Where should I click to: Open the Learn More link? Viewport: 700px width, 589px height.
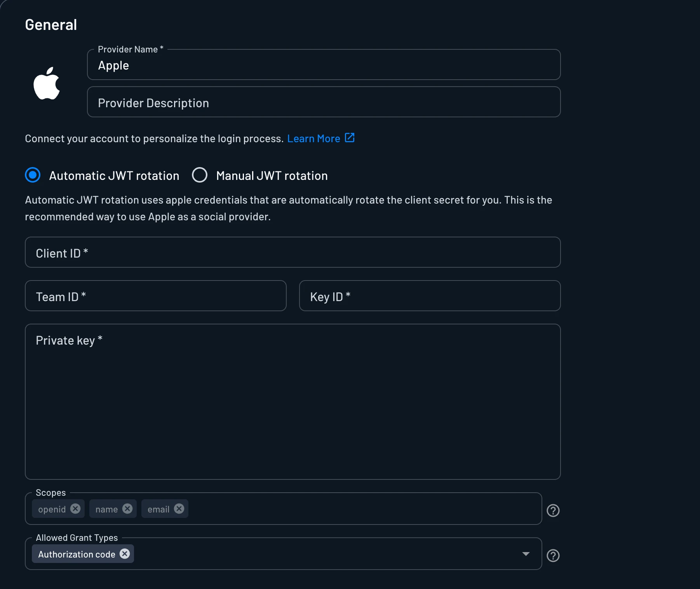pos(313,139)
